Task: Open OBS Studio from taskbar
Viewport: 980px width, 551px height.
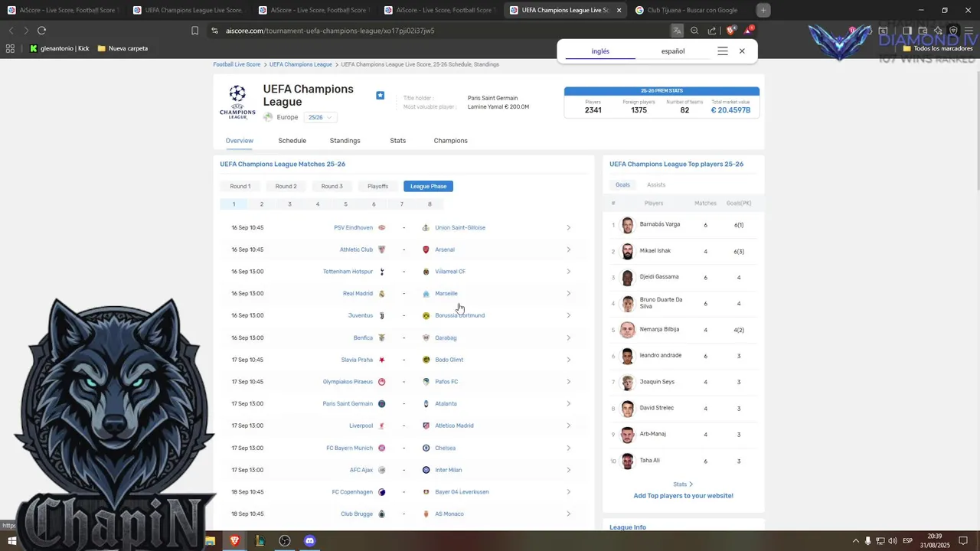Action: click(x=285, y=541)
